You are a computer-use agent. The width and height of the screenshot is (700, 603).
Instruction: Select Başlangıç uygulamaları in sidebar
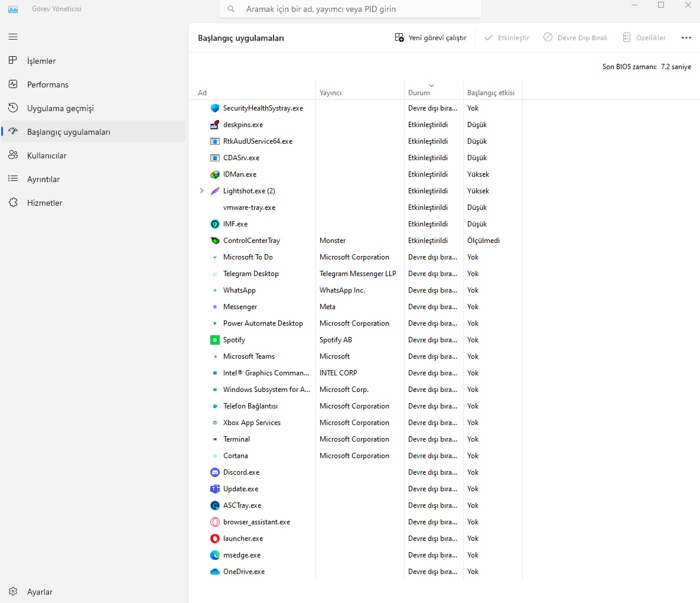[x=93, y=132]
